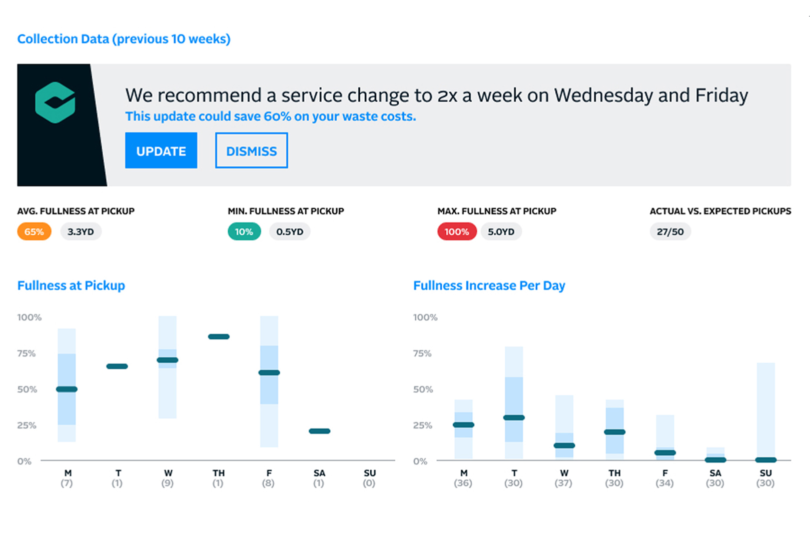Click the Fullness at Pickup chart title
The height and width of the screenshot is (540, 810).
[x=71, y=285]
